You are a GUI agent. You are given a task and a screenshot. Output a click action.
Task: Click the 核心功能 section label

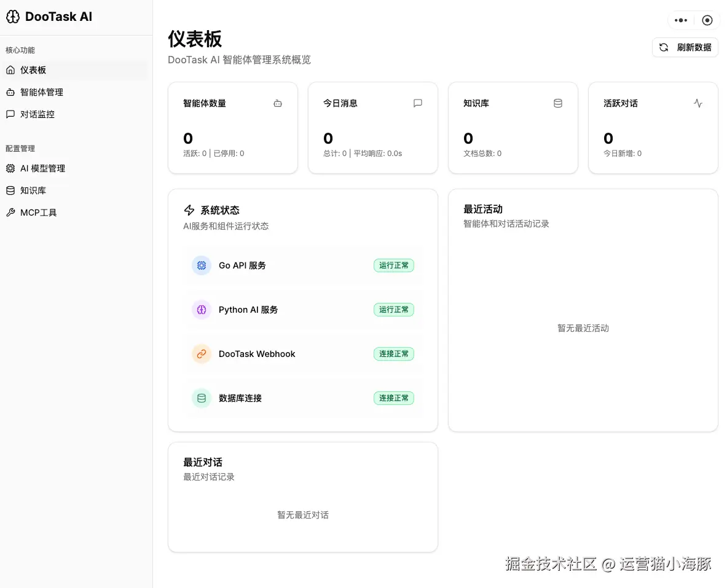click(20, 50)
